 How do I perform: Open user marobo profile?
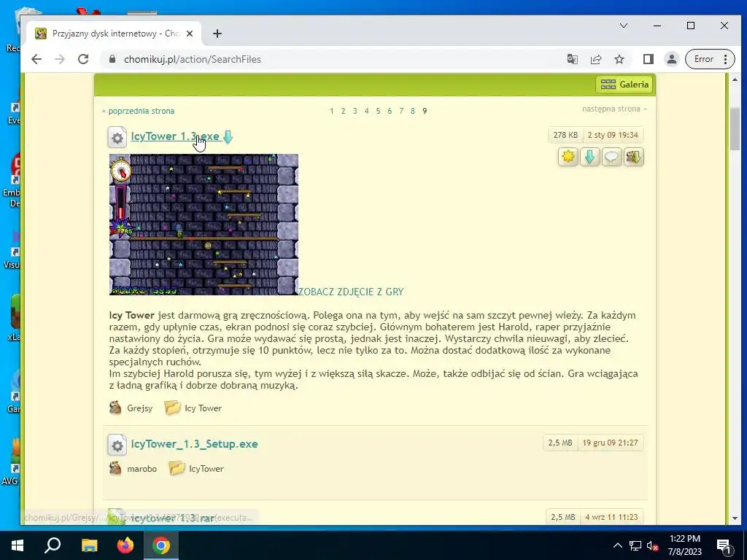pos(142,469)
